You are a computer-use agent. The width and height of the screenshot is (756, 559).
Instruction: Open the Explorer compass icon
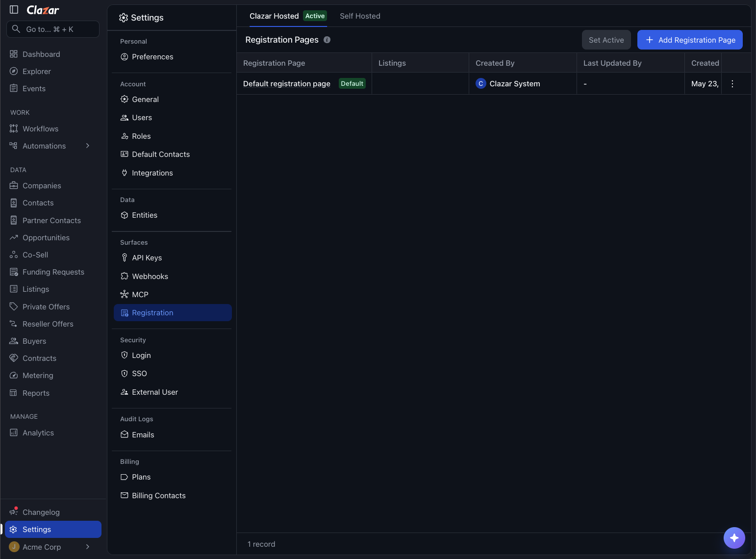click(14, 71)
